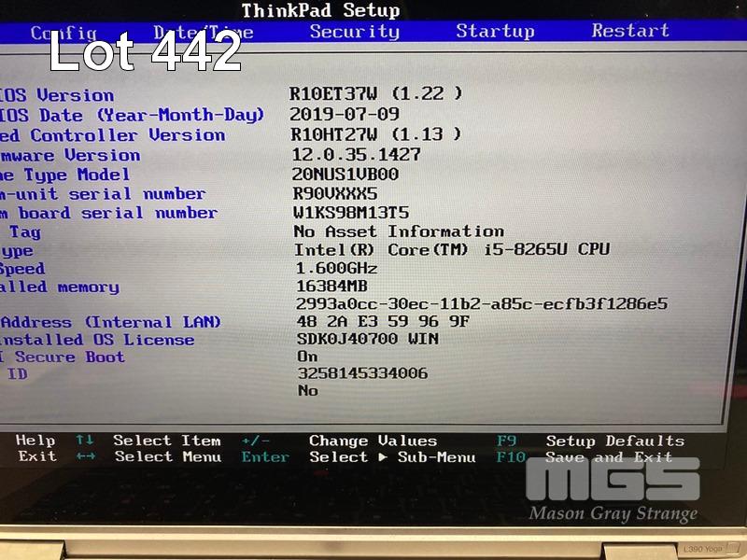The width and height of the screenshot is (747, 560).
Task: Click the Intel Core i5-8265U CPU entry
Action: click(451, 249)
